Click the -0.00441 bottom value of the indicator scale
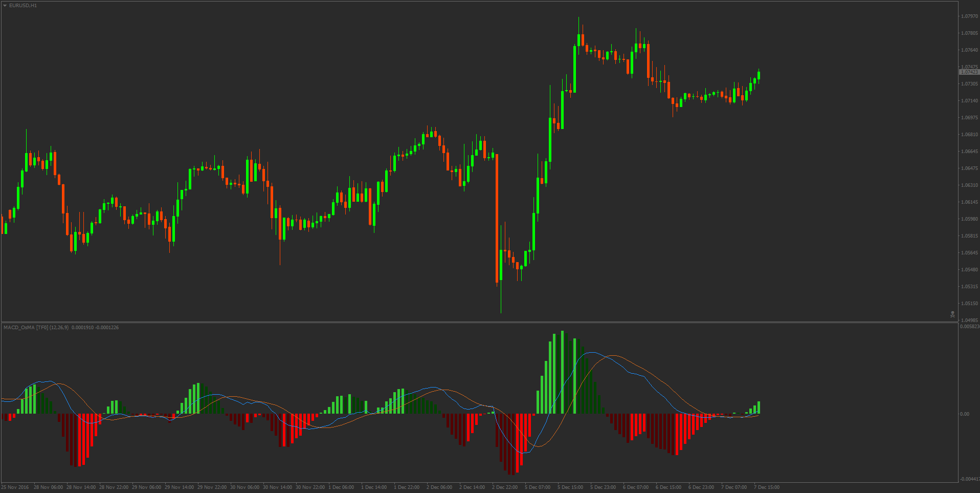 point(970,479)
